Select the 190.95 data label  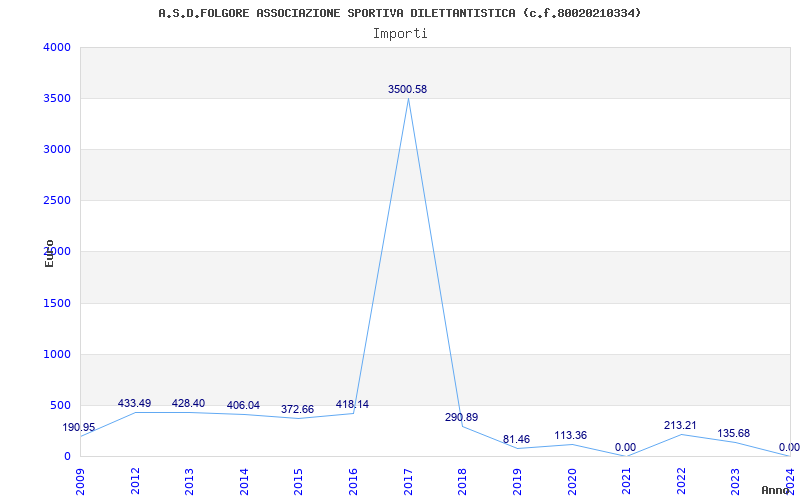pyautogui.click(x=79, y=428)
